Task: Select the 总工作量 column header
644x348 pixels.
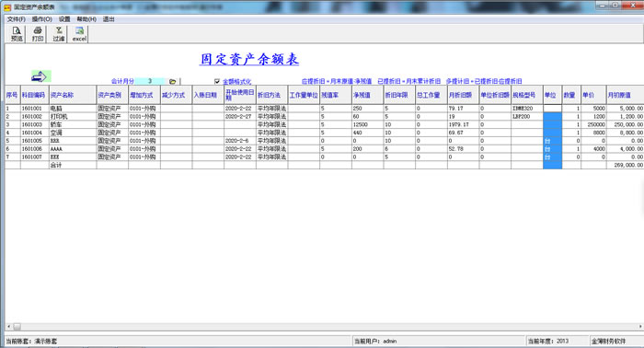Action: pos(431,95)
